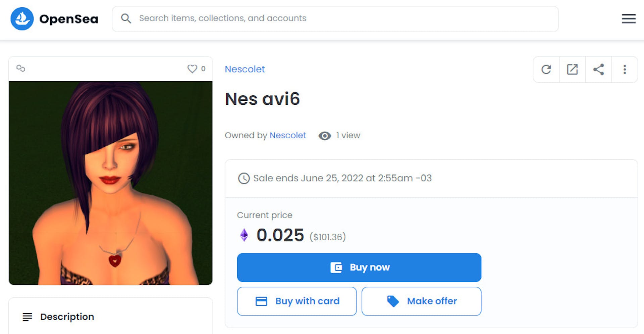Click the eye views icon
Screen dimensions: 644x334
pos(324,136)
